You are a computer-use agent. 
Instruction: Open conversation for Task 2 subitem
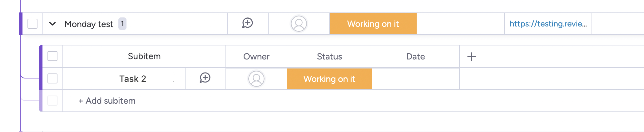coord(205,78)
